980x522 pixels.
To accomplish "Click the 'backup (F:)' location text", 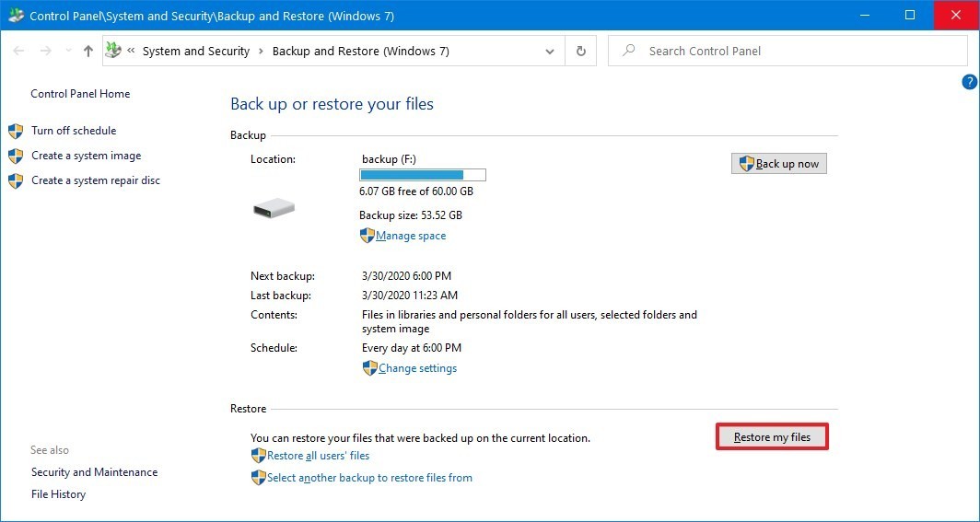I will (x=389, y=159).
